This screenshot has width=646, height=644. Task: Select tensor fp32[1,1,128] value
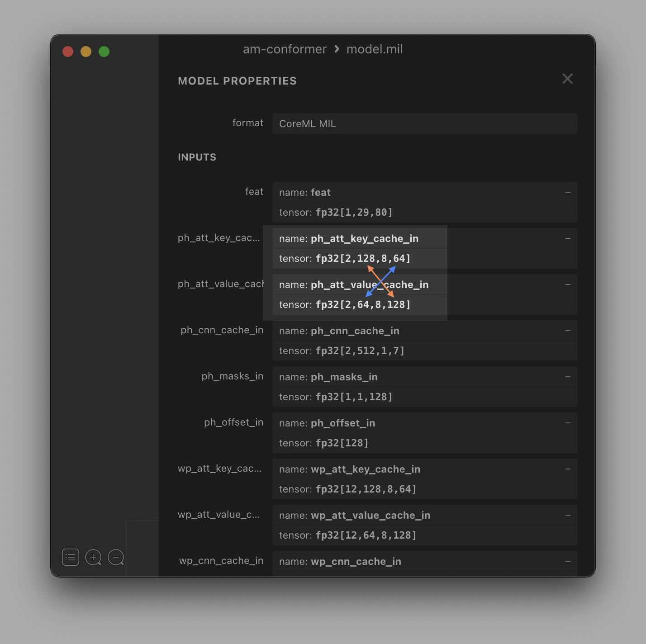[354, 397]
